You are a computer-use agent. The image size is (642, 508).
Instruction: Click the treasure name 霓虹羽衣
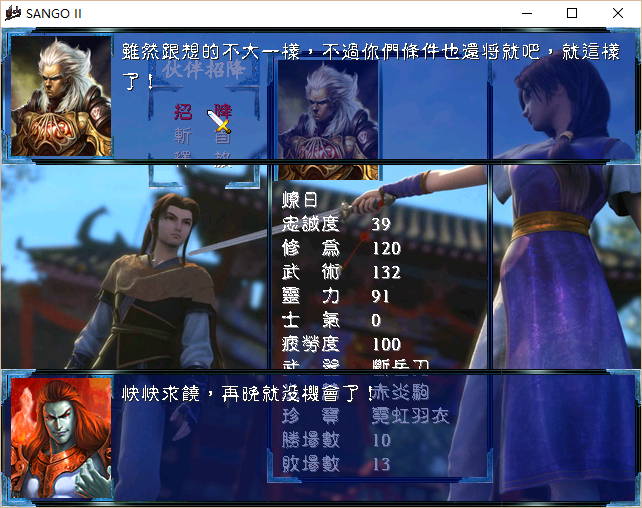tap(410, 416)
